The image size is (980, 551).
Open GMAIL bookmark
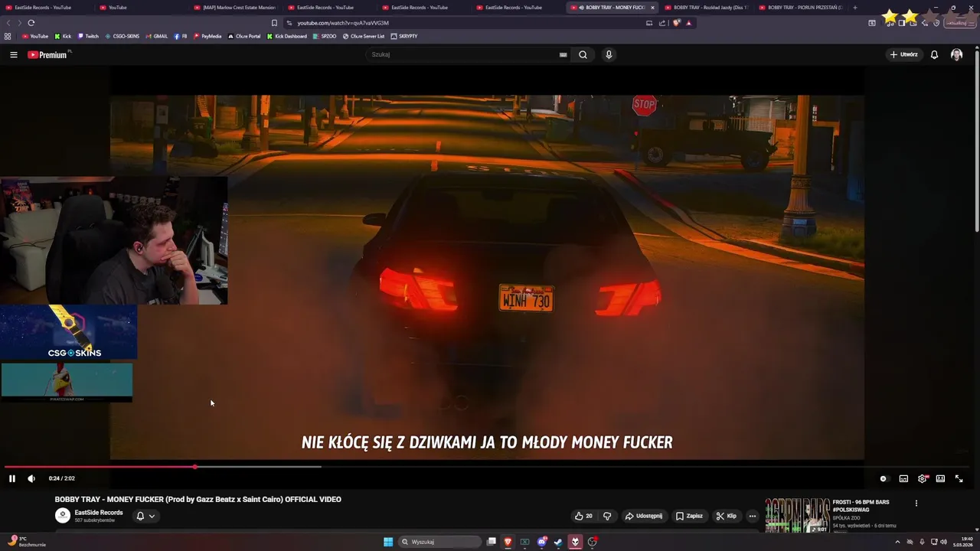coord(157,36)
